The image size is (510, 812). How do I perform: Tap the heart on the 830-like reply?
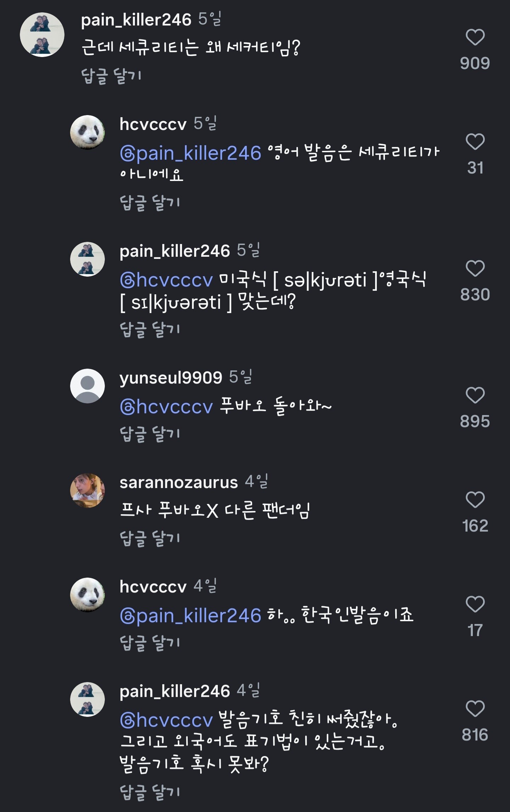(x=475, y=268)
